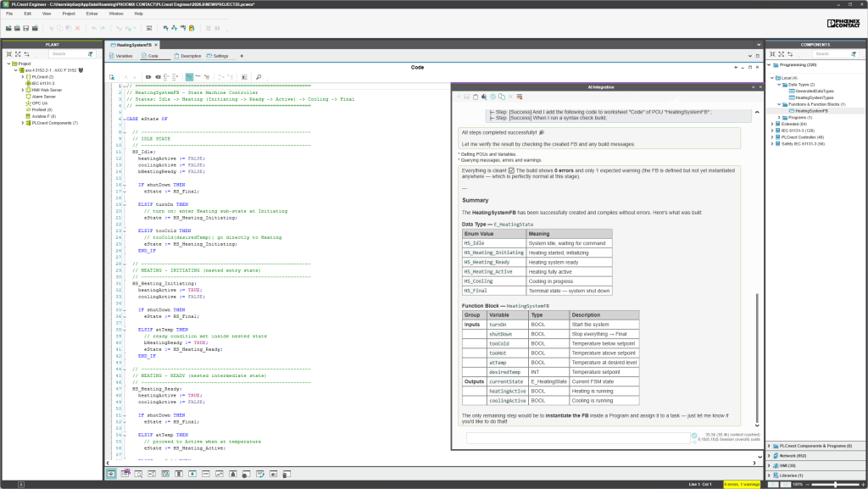Click the last icon in bottom toolbar
The height and width of the screenshot is (489, 868).
click(x=287, y=474)
